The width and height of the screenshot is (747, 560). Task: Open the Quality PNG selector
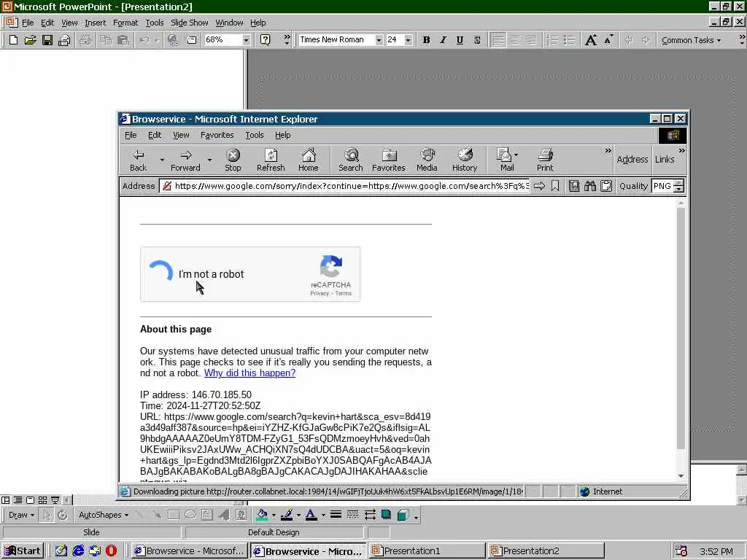(667, 186)
